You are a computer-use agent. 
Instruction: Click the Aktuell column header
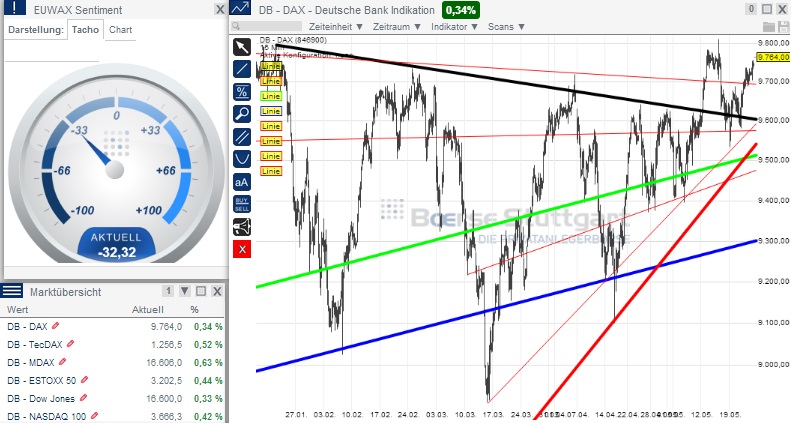148,310
